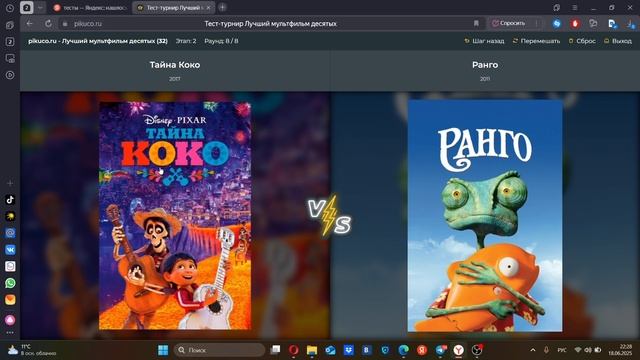Open Outlook from the taskbar

330,350
